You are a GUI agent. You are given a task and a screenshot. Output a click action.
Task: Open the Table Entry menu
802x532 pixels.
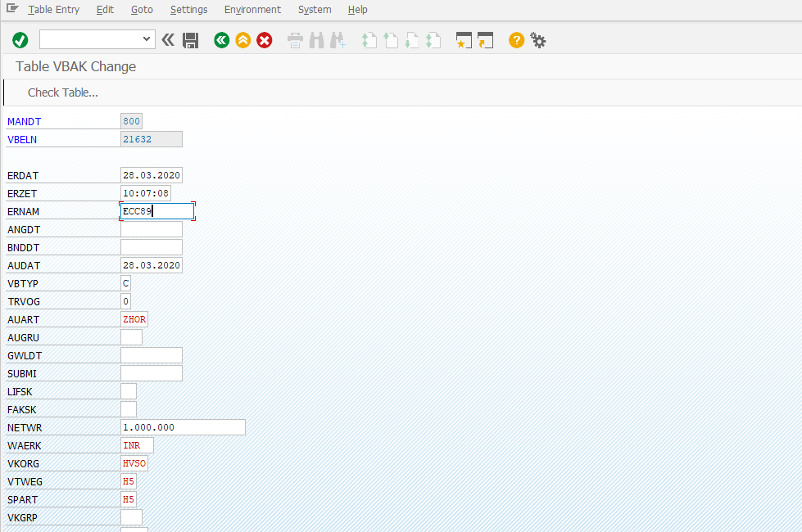tap(53, 9)
